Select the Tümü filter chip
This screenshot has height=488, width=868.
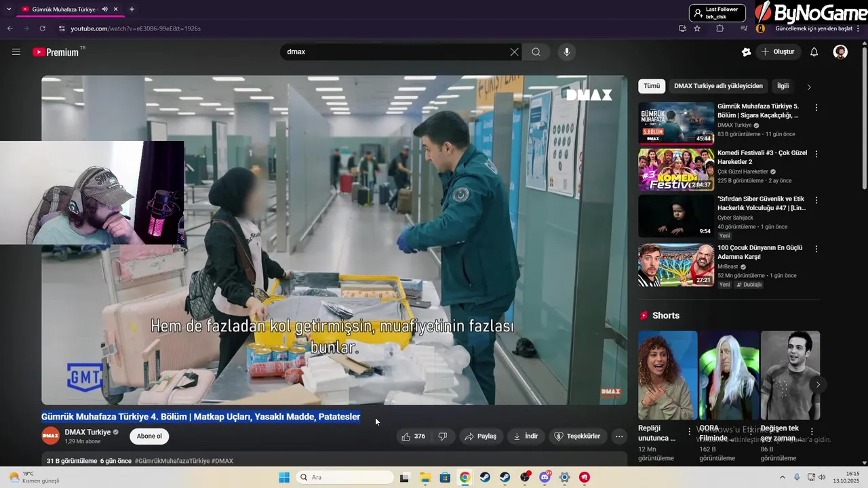click(652, 86)
